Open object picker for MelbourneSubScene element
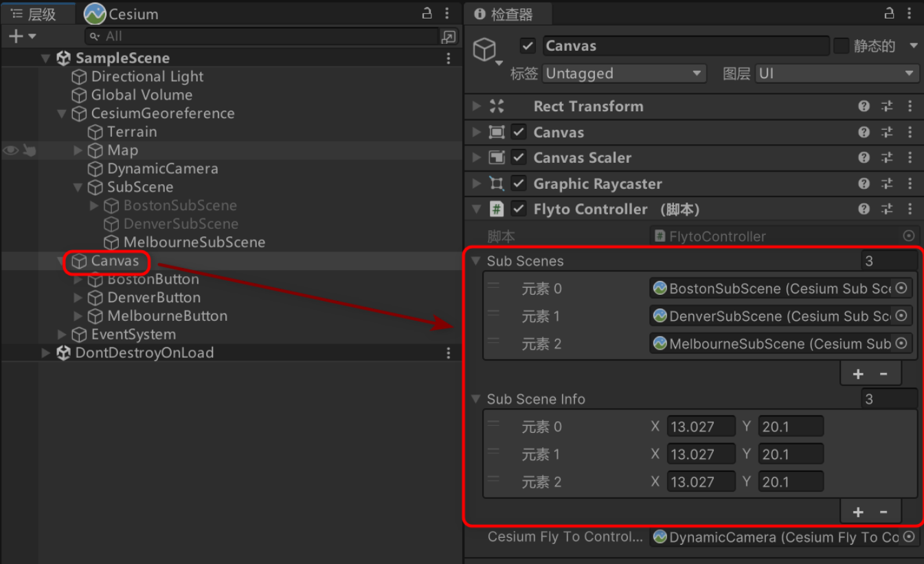The height and width of the screenshot is (564, 924). point(901,343)
